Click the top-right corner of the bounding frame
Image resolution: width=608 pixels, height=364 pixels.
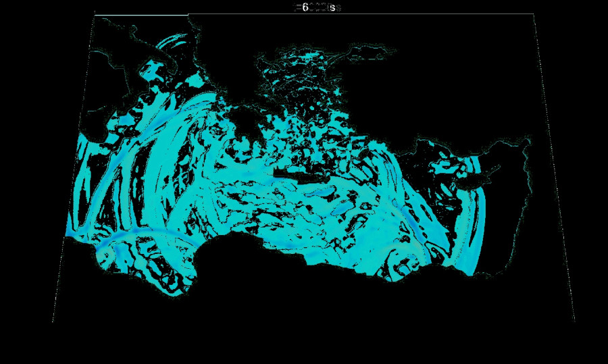534,14
